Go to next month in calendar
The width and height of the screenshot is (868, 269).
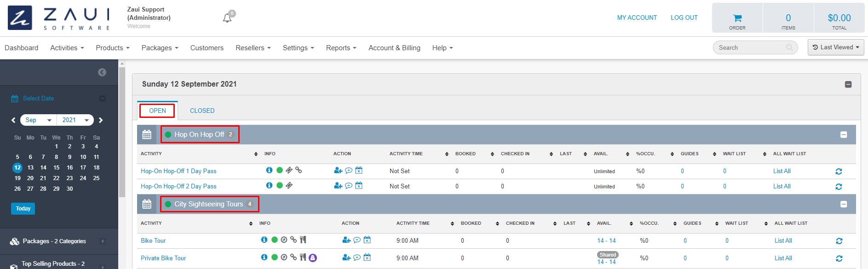[x=101, y=120]
